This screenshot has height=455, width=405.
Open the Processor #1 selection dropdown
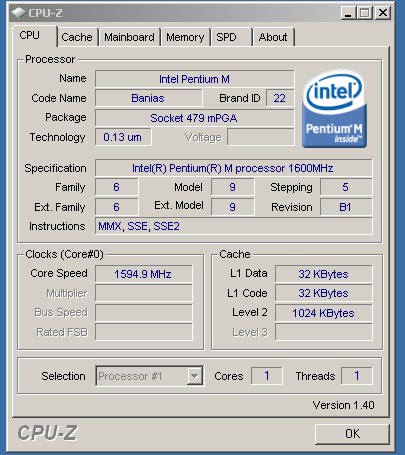click(149, 376)
